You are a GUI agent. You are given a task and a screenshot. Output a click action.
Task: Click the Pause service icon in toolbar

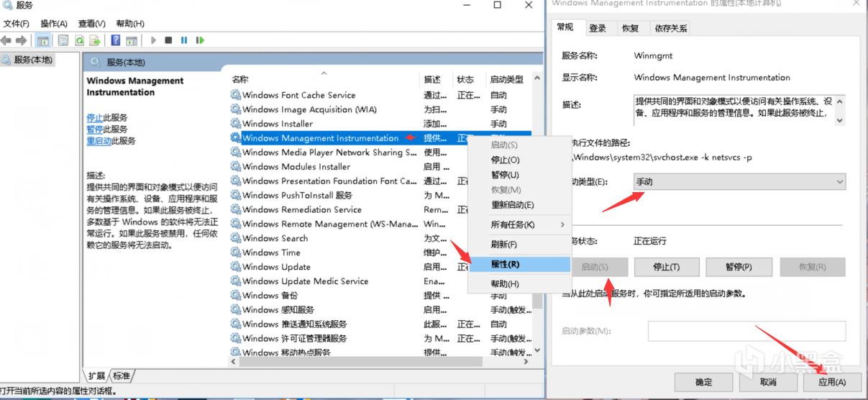[x=184, y=40]
